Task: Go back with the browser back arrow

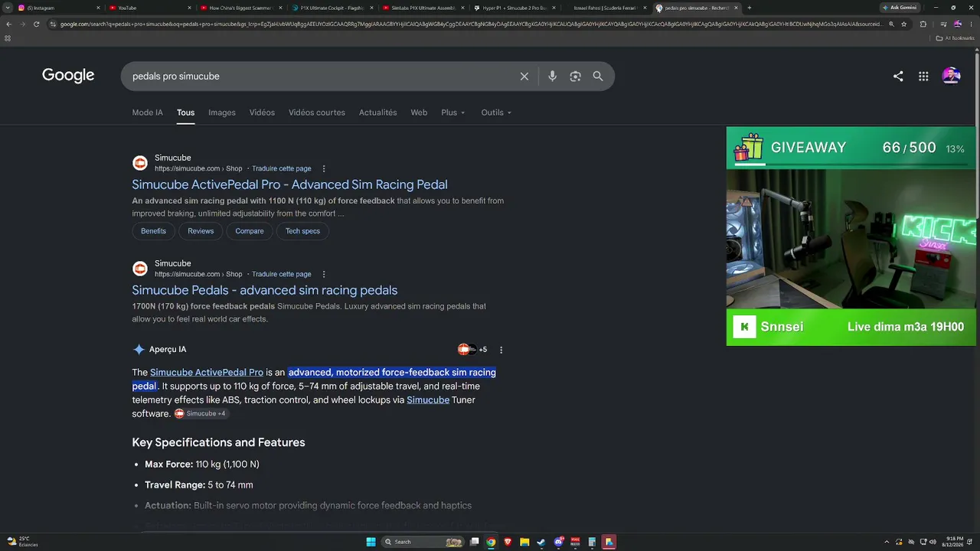Action: [8, 24]
